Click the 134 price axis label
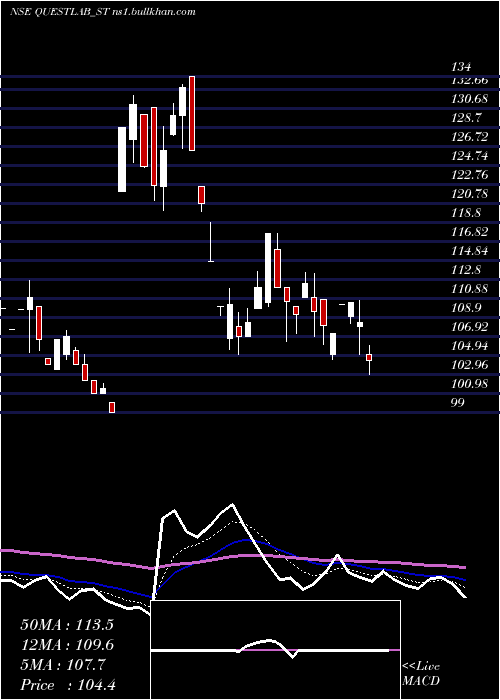 coord(461,67)
